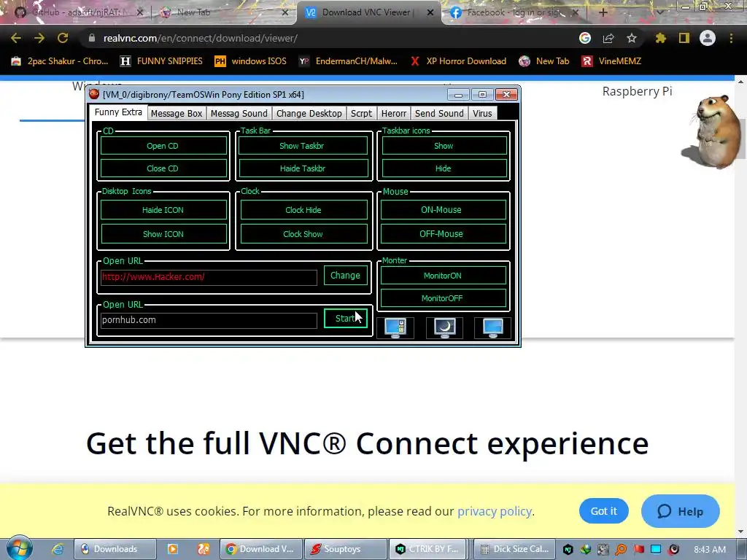The height and width of the screenshot is (560, 747).
Task: Open the media player taskbar icon
Action: coord(172,549)
